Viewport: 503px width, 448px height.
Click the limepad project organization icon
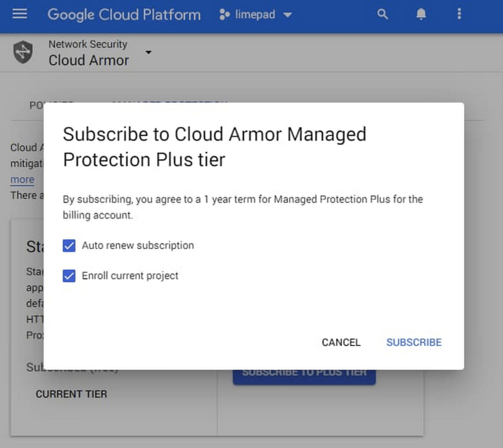[224, 15]
